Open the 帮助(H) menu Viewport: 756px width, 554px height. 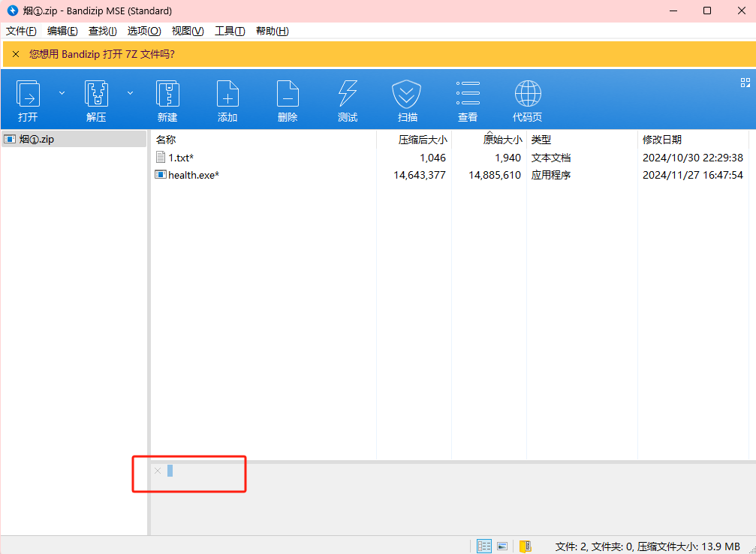(x=273, y=31)
